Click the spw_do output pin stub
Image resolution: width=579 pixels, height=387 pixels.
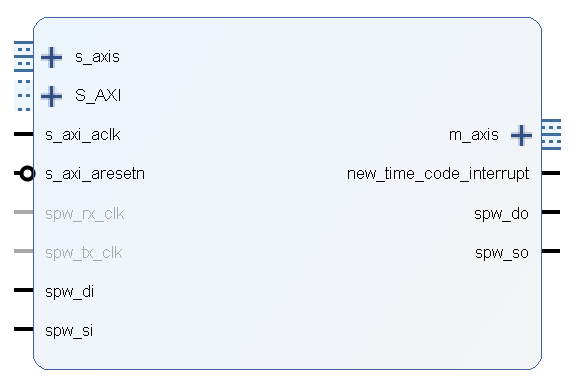[x=551, y=212]
